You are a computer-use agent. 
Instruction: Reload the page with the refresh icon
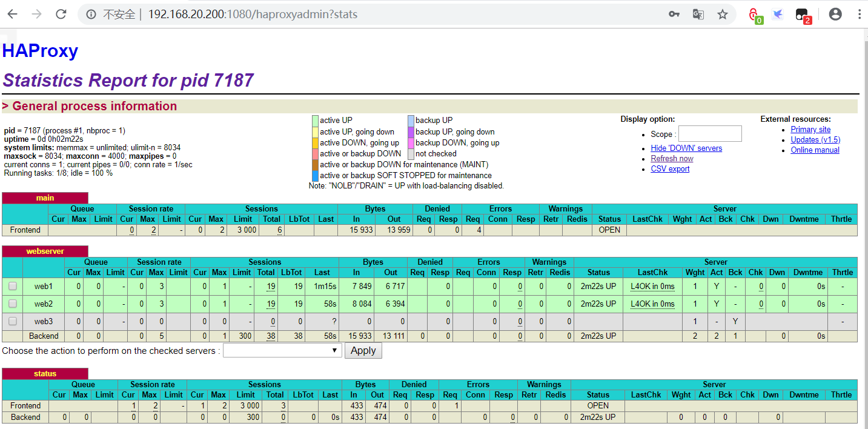[x=61, y=15]
